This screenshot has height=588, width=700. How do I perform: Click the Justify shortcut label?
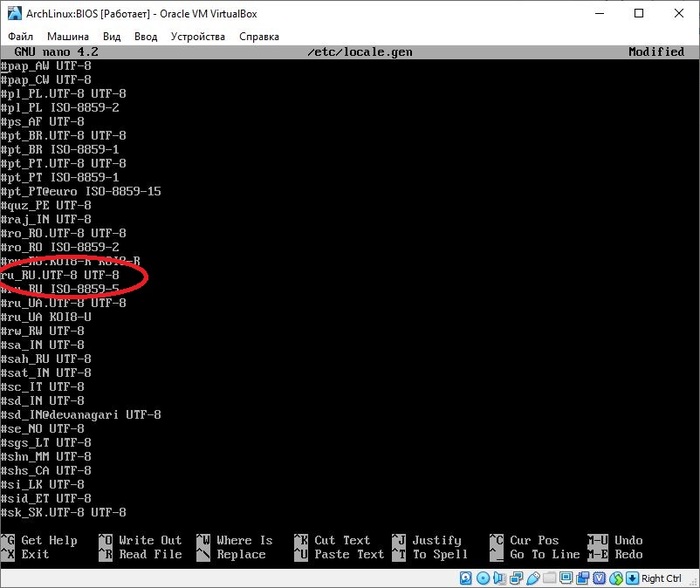(x=437, y=540)
